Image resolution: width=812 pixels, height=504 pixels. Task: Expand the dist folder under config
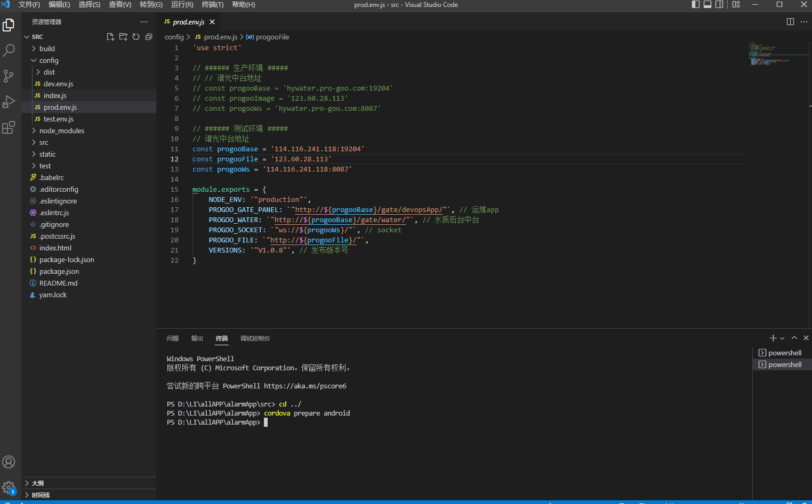[49, 72]
